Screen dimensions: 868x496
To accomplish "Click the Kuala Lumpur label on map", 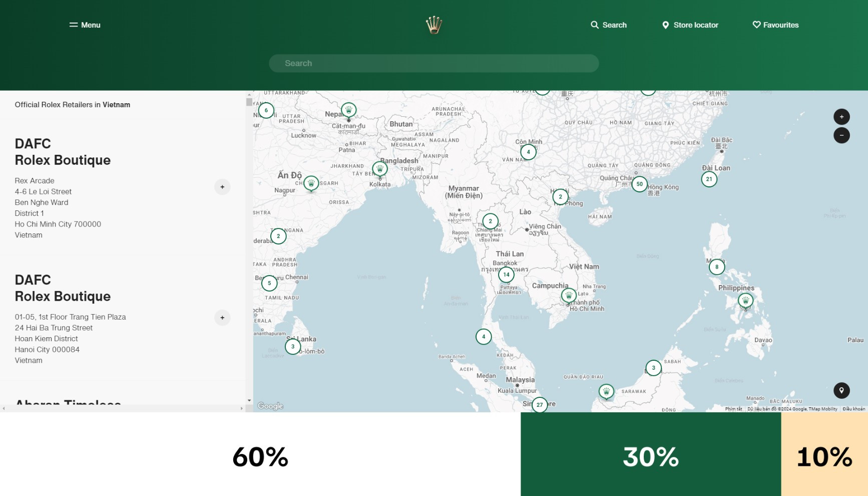I will 517,391.
